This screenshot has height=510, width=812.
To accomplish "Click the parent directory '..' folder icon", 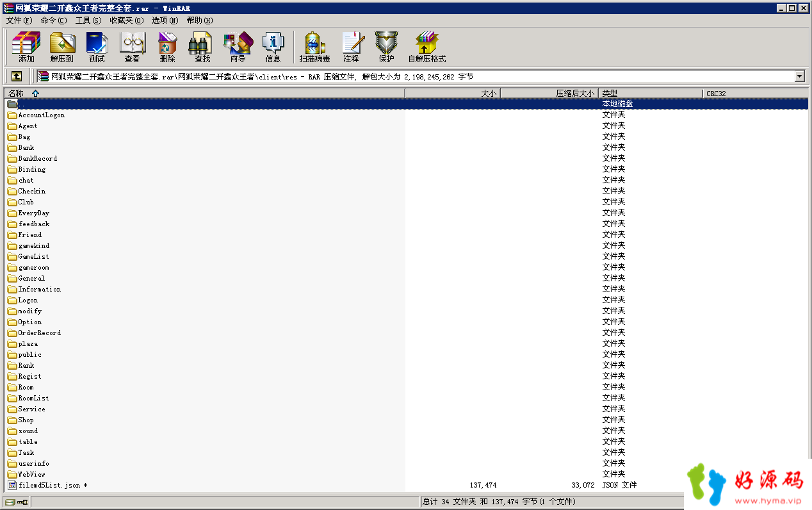I will 12,104.
